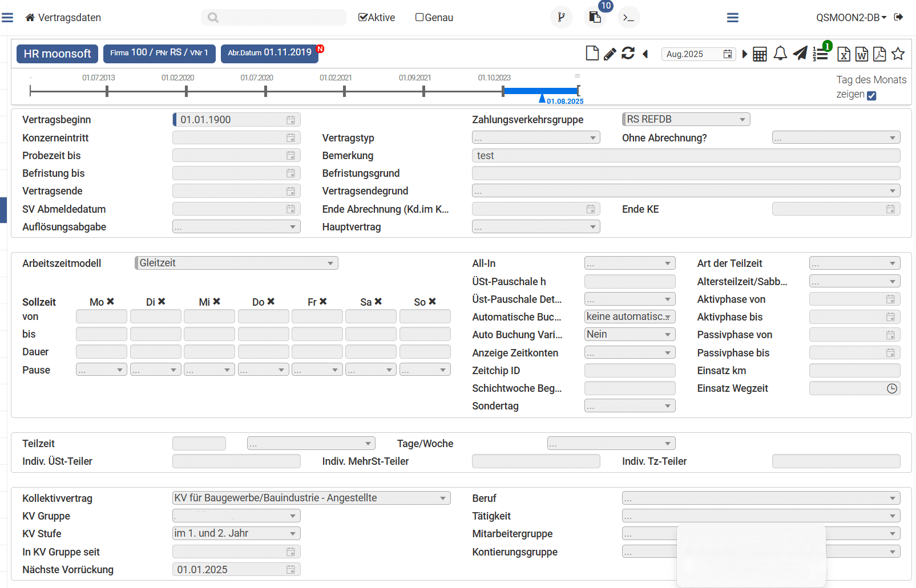The width and height of the screenshot is (916, 588).
Task: Click Firma 100 / PNr RS button
Action: tap(159, 53)
